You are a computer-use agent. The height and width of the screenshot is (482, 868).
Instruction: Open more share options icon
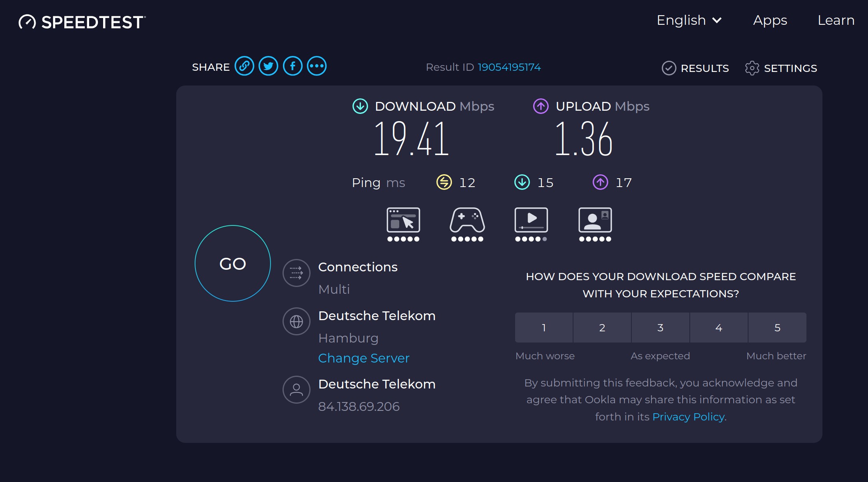pos(317,66)
